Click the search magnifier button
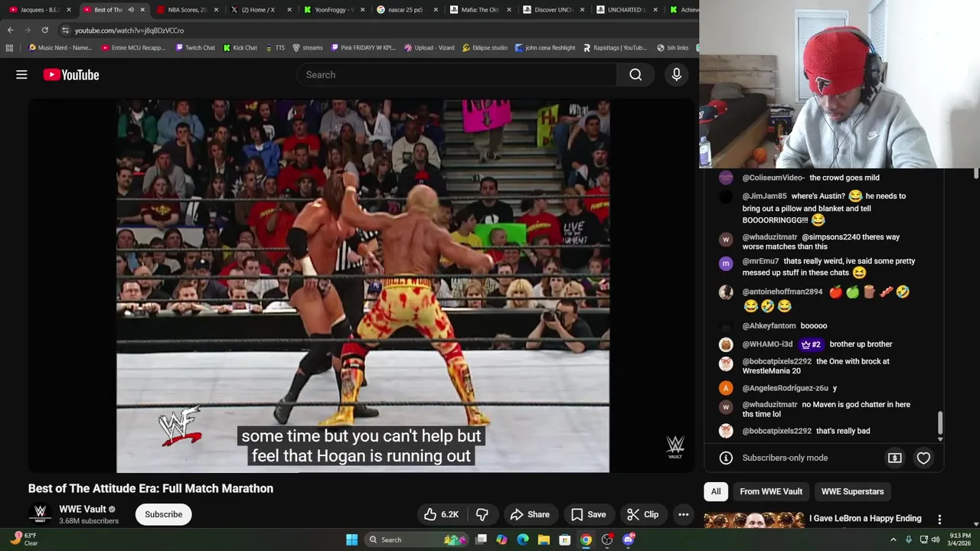 point(635,74)
